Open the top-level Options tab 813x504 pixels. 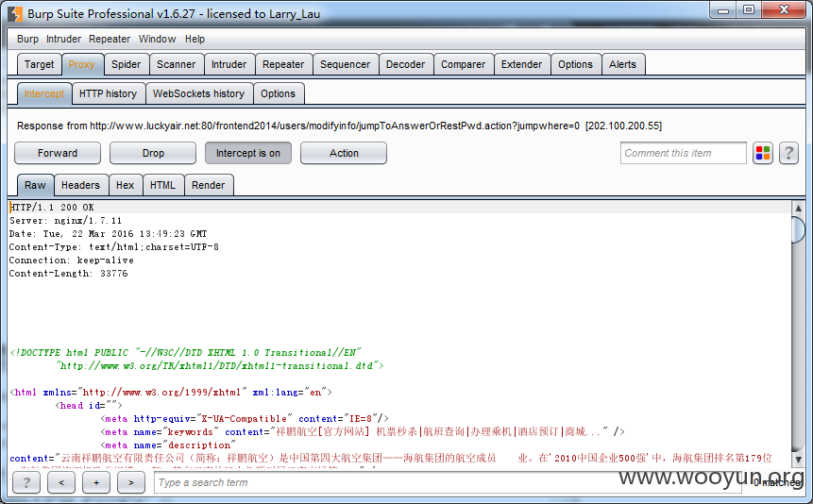click(576, 64)
